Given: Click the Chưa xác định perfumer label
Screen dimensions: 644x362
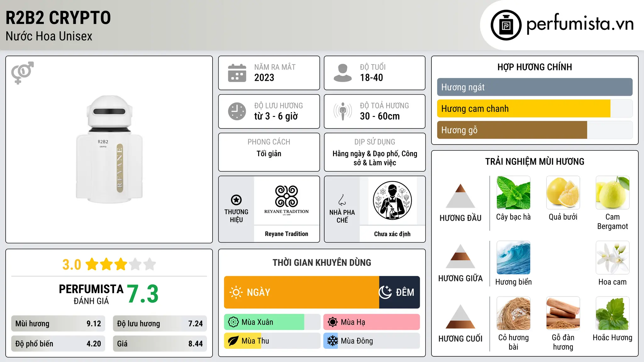Looking at the screenshot, I should coord(392,234).
